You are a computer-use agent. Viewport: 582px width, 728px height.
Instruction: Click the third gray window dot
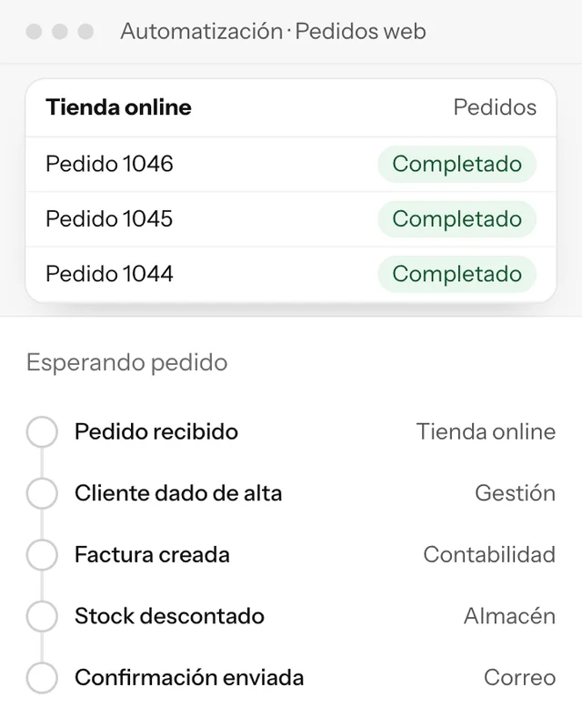[x=85, y=32]
